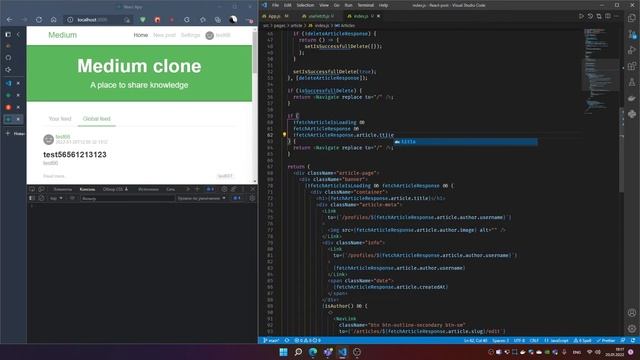Open the Sources tab in DevTools
Screen dimensions: 640x360
tap(148, 189)
